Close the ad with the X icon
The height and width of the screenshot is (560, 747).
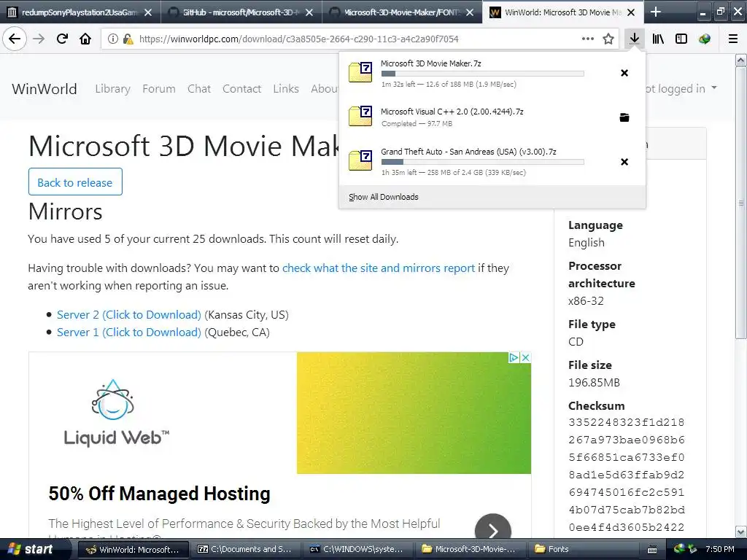click(525, 357)
